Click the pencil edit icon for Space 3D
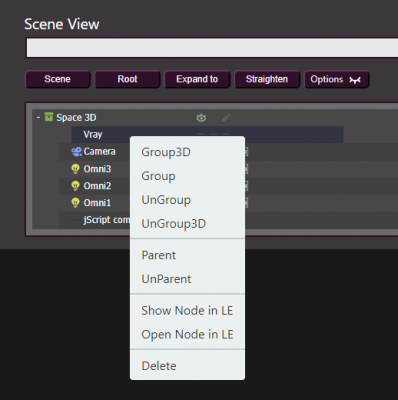Screen dimensions: 398x400 226,117
